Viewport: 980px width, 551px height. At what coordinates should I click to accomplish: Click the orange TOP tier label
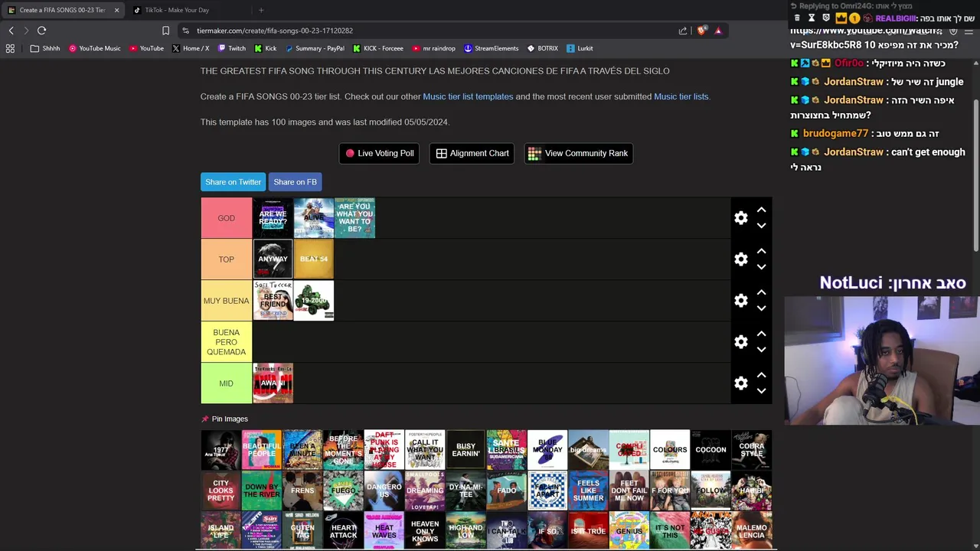(226, 259)
